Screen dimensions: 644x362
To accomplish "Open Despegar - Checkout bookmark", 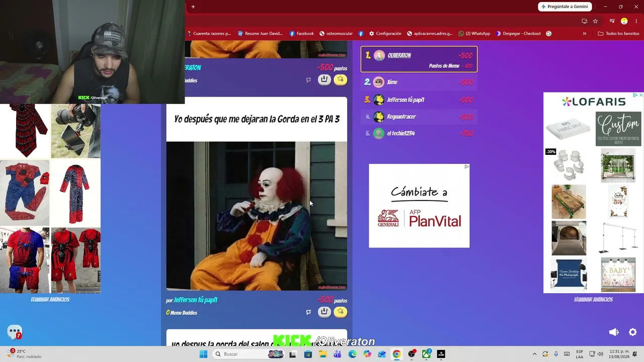I will tap(518, 34).
